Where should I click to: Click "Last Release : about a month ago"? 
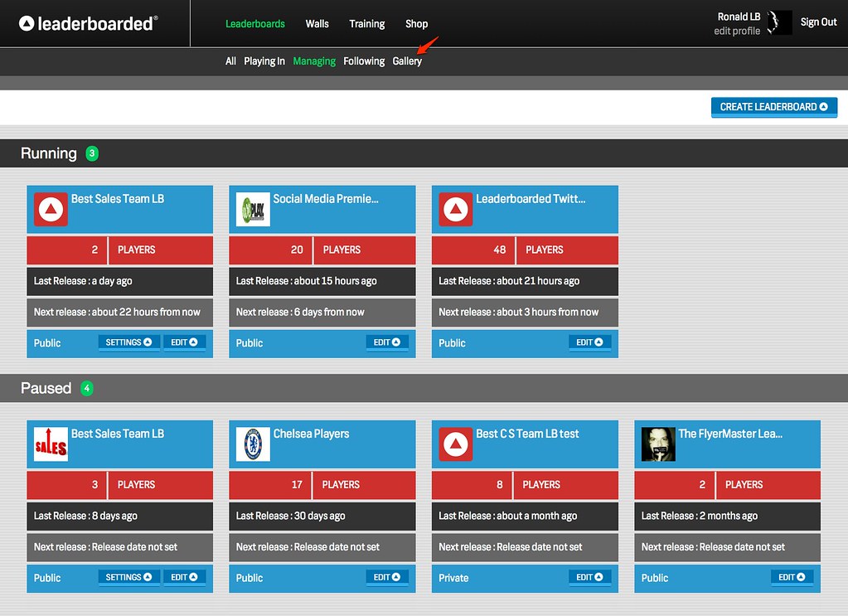point(508,516)
